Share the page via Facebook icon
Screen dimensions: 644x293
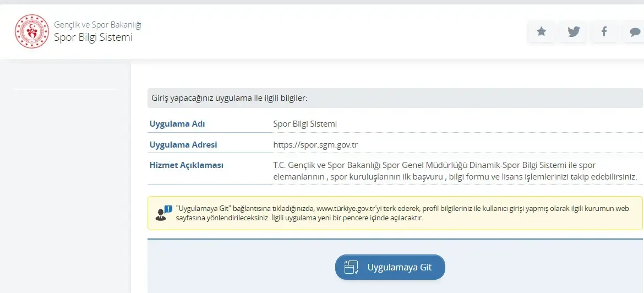click(604, 31)
